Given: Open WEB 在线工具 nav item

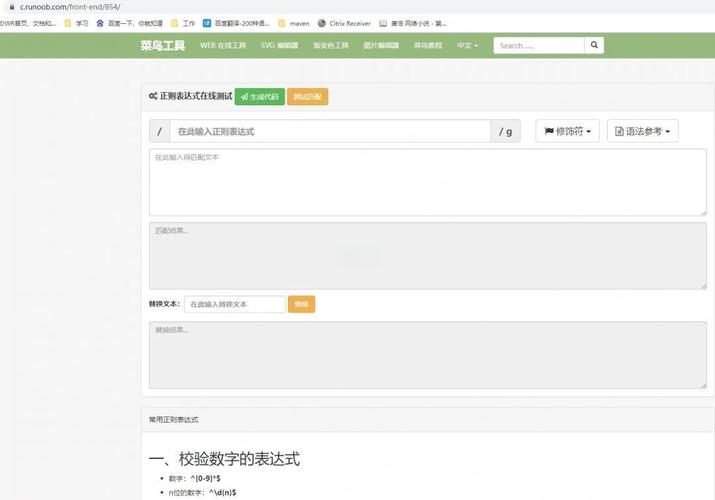Looking at the screenshot, I should [x=223, y=45].
